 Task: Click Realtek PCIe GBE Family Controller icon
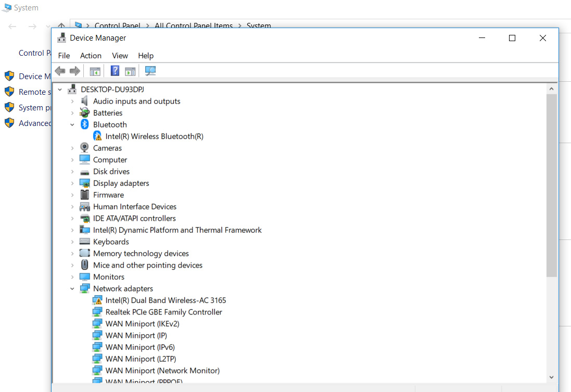97,312
